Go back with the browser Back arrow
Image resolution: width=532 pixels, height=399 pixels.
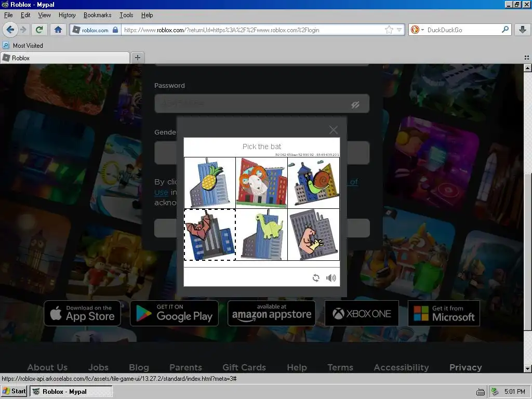click(x=10, y=30)
